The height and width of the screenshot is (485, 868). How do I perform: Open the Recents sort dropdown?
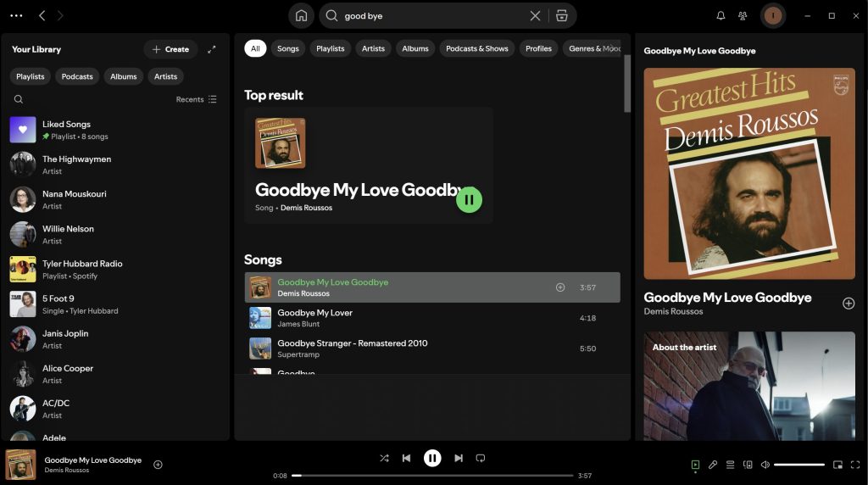pos(196,99)
